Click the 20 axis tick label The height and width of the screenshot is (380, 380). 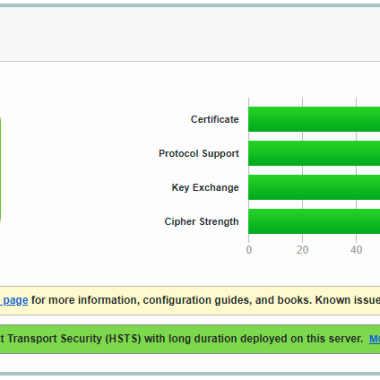tap(302, 250)
